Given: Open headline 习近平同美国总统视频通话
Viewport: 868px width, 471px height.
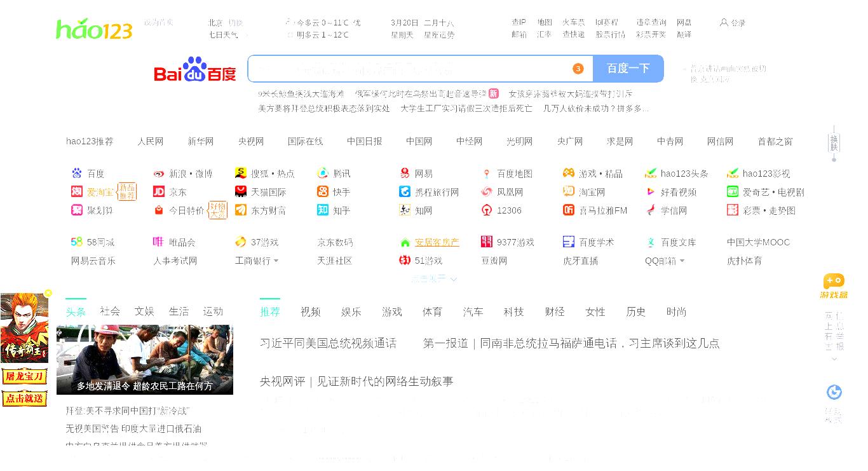Looking at the screenshot, I should point(328,343).
